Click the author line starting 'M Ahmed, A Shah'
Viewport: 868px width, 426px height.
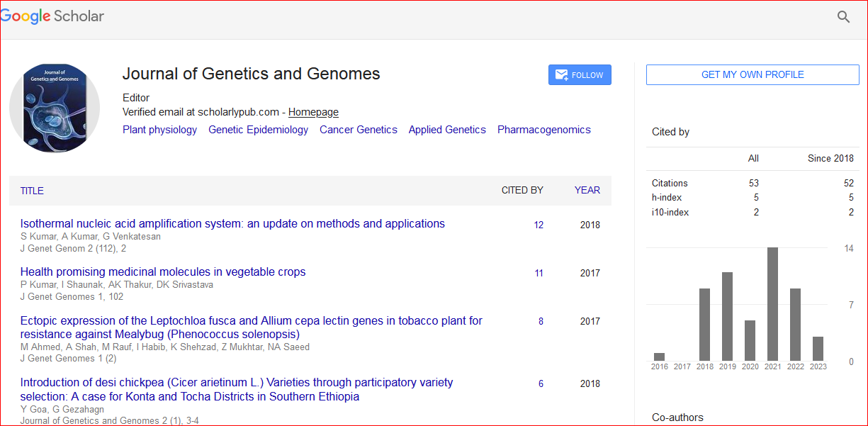164,347
